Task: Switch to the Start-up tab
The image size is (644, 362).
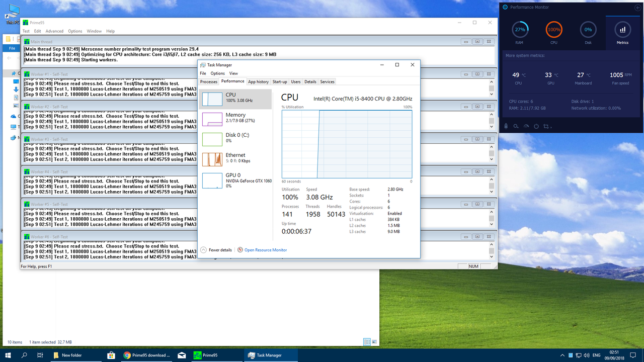Action: pos(280,81)
